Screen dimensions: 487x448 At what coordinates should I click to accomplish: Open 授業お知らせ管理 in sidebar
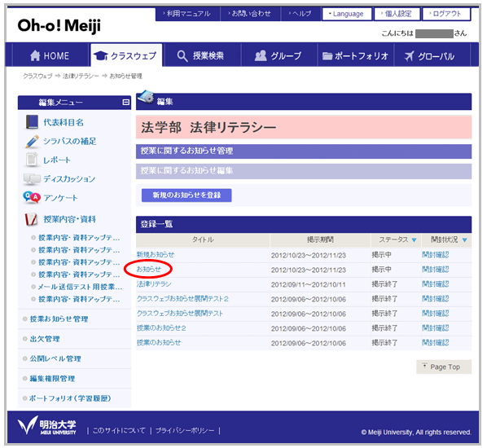[59, 319]
